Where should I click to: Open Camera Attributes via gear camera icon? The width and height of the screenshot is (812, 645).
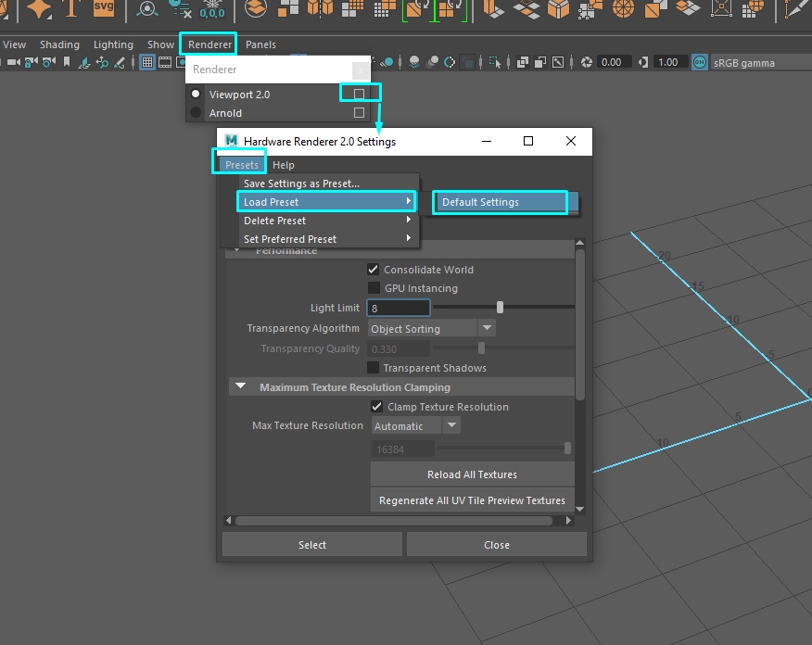point(49,63)
